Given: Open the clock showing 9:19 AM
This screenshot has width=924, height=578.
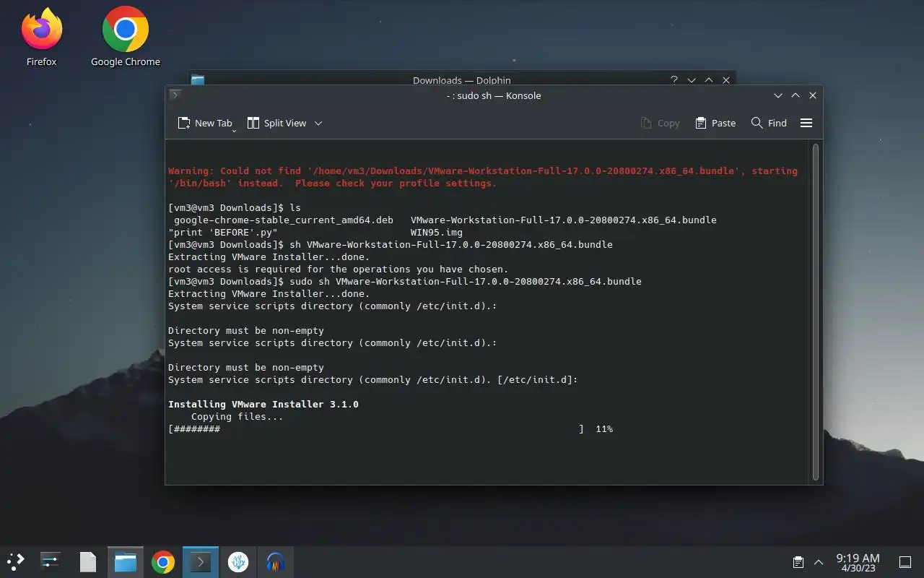Looking at the screenshot, I should [858, 562].
